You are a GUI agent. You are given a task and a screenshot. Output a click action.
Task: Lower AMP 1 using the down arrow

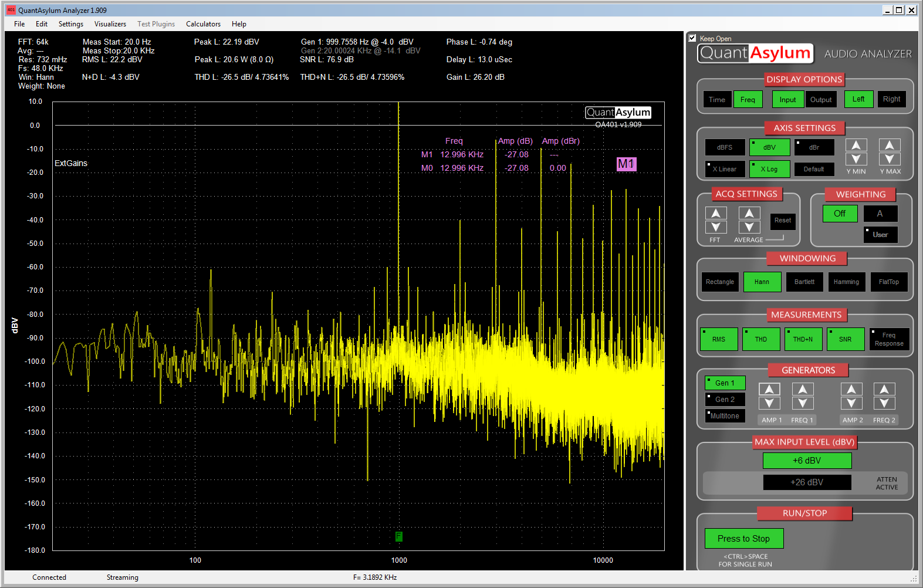click(769, 403)
